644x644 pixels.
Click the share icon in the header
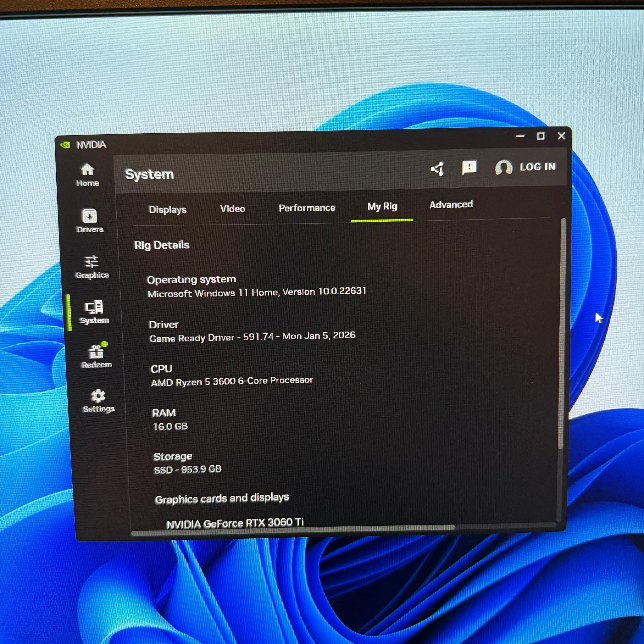437,169
